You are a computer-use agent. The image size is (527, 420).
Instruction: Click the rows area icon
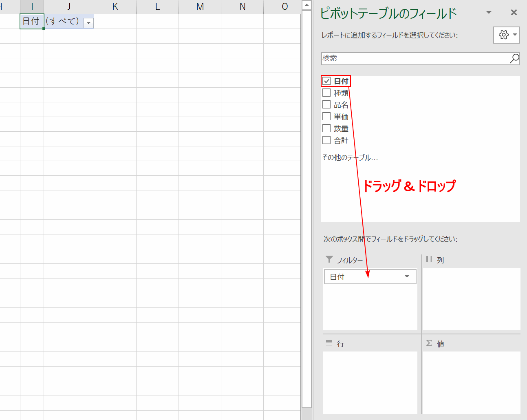[329, 343]
